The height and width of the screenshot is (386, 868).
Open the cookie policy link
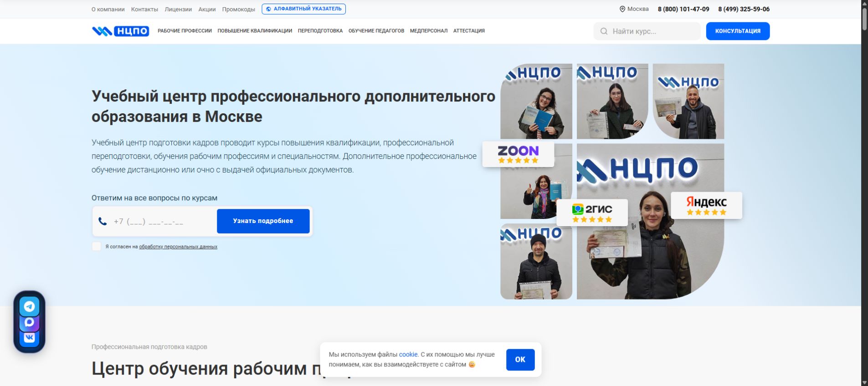[408, 355]
